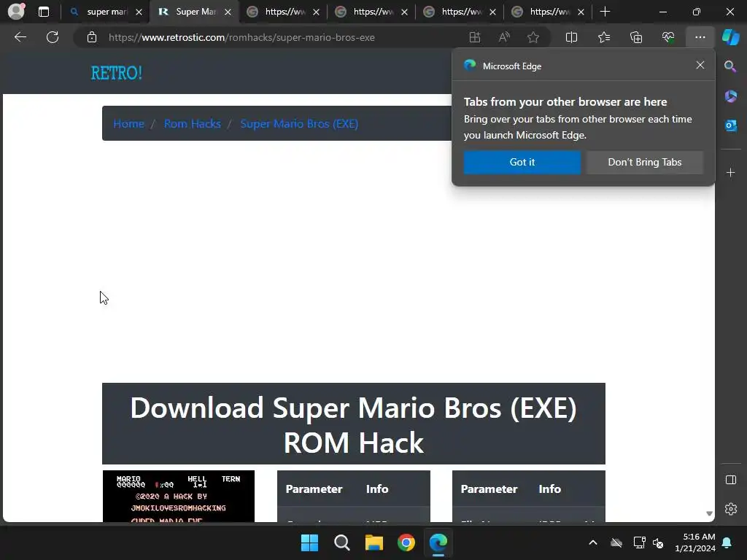The height and width of the screenshot is (560, 747).
Task: Click the page scrollbar down arrow
Action: click(x=709, y=513)
